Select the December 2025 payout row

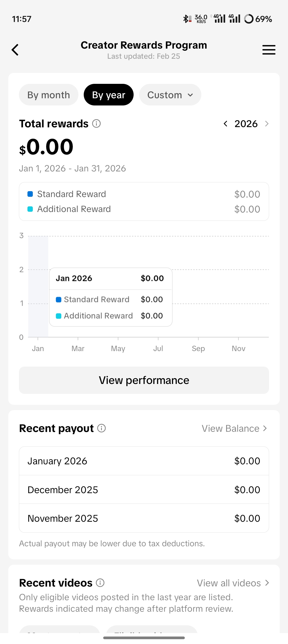point(144,490)
